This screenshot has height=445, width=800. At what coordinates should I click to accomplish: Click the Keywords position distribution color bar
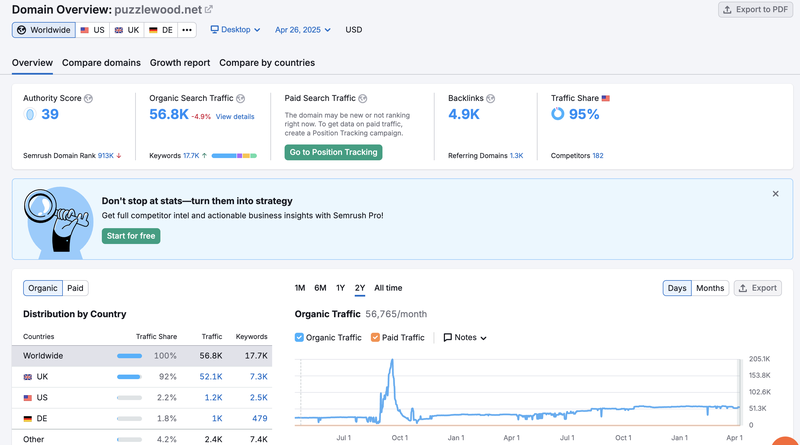click(234, 156)
